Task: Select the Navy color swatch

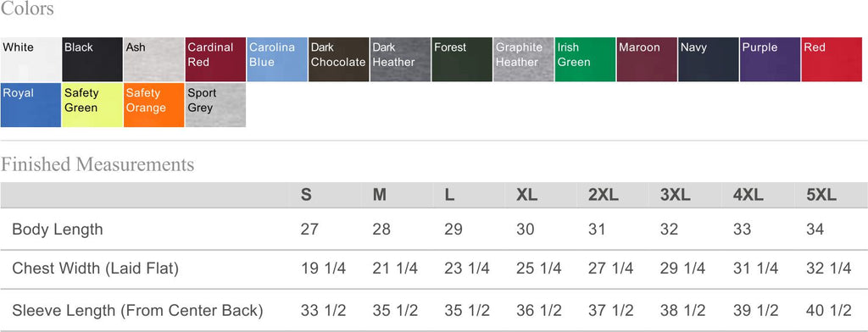Action: [x=709, y=60]
